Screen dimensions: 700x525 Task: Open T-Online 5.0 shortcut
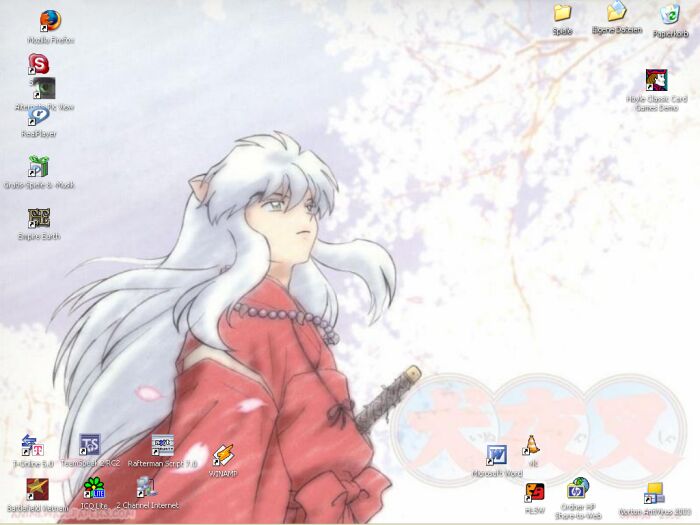(x=32, y=445)
